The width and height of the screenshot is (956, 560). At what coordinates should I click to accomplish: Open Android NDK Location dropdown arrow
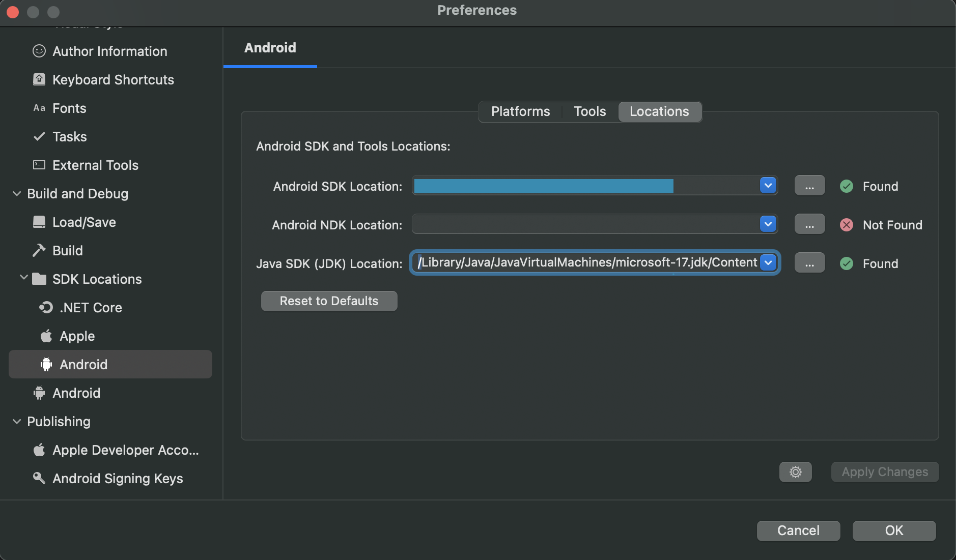click(x=768, y=224)
